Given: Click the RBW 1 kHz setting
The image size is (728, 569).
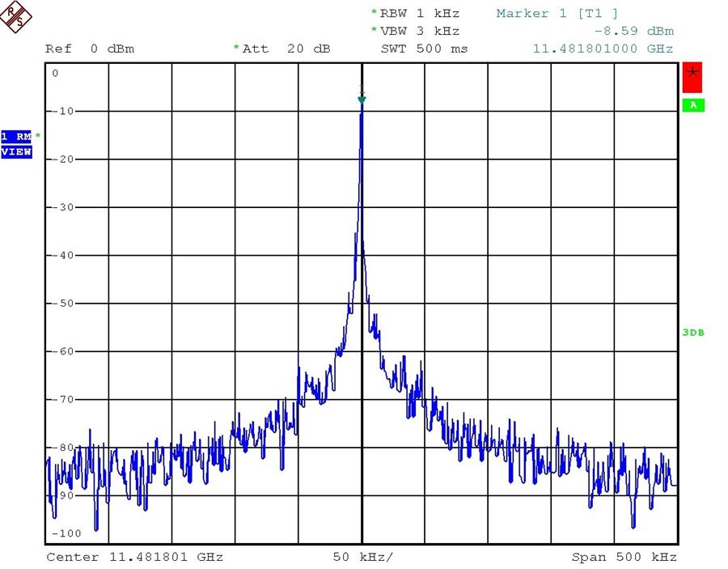Looking at the screenshot, I should coord(419,14).
